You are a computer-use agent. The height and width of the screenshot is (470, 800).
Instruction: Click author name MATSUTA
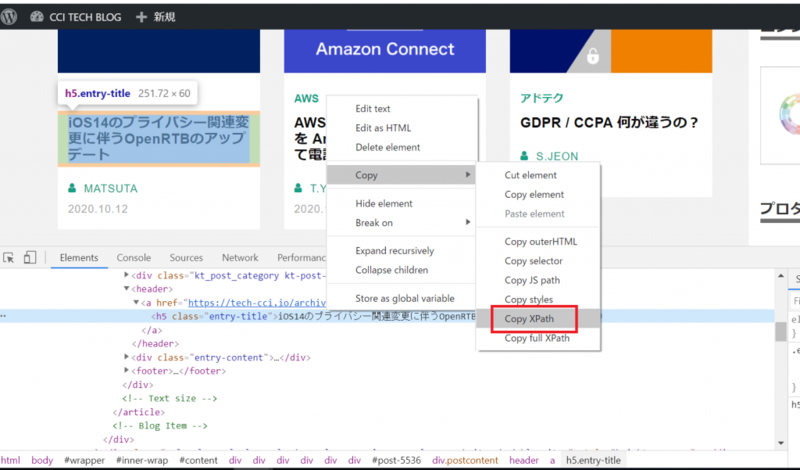(x=111, y=188)
